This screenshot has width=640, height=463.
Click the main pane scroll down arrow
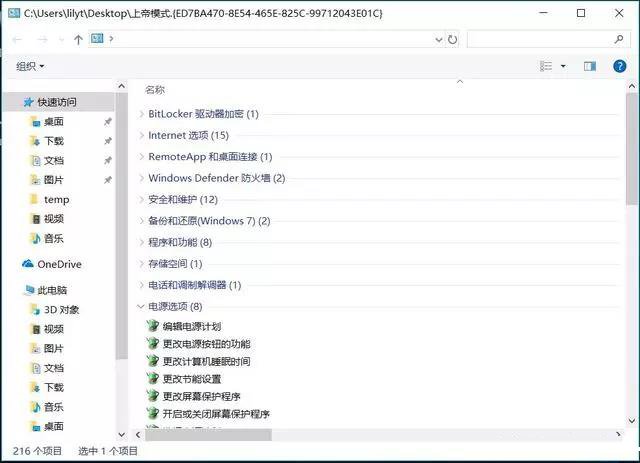tap(632, 421)
